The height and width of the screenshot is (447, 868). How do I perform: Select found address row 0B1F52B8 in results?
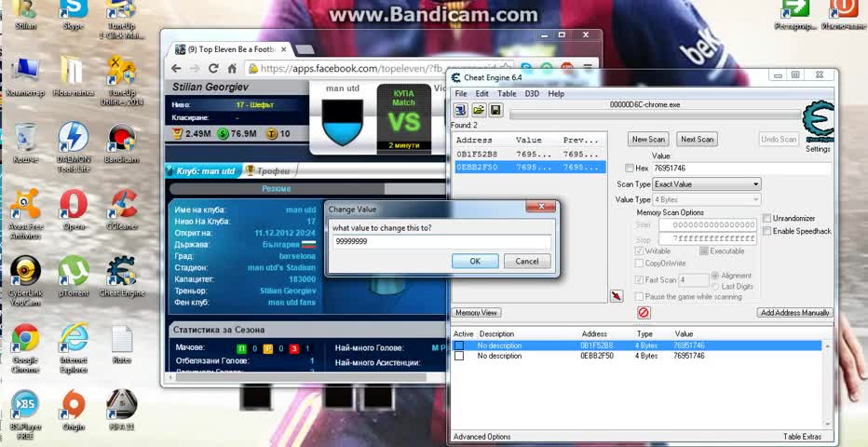530,154
